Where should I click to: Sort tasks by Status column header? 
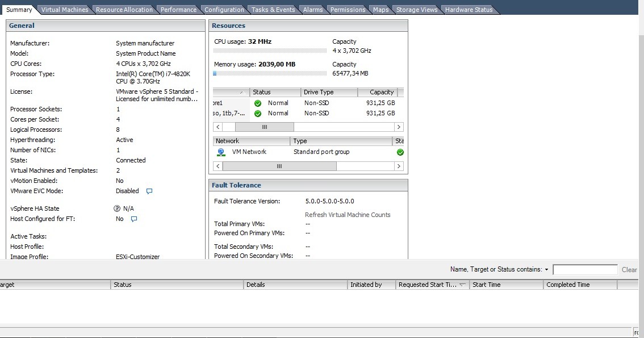point(177,285)
